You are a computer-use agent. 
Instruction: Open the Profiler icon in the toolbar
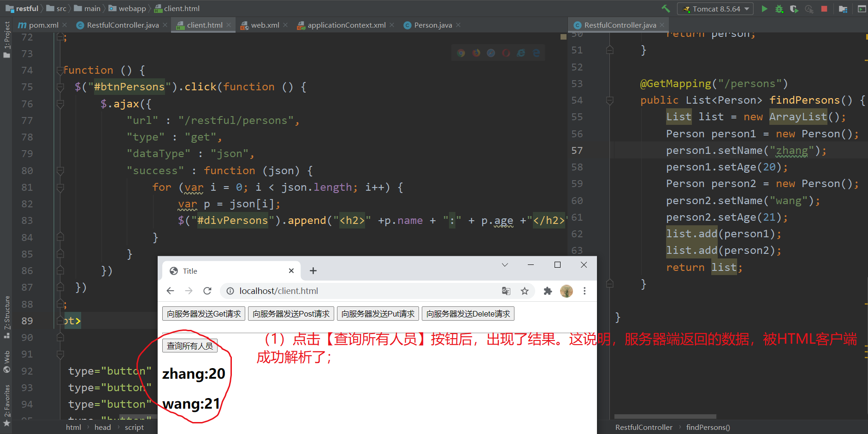pos(809,9)
